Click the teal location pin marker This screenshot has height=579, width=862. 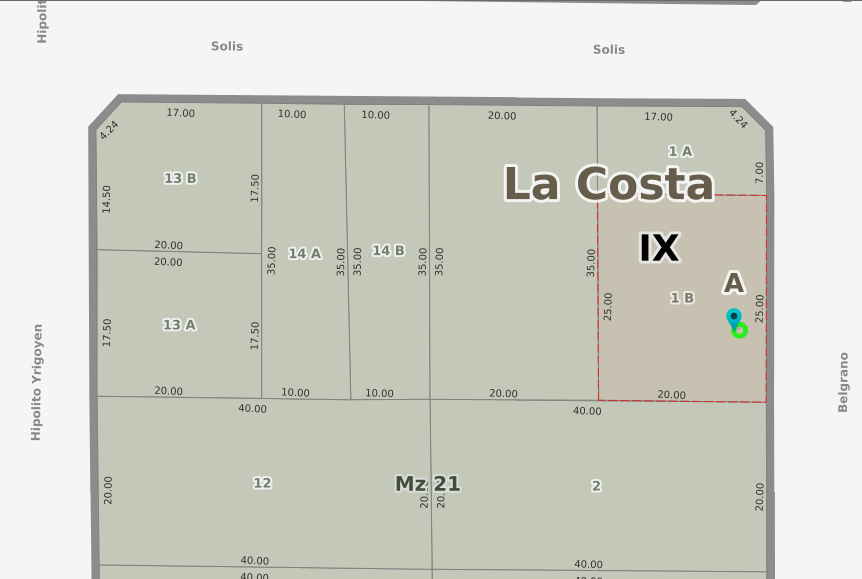click(734, 317)
